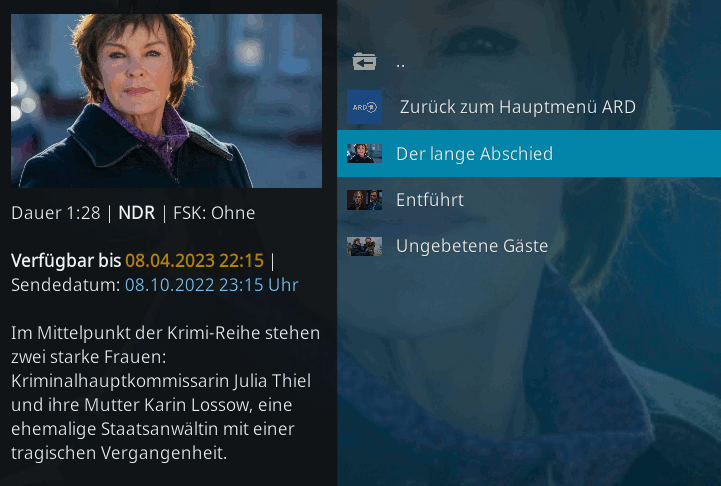
Task: Click the large preview image of the woman
Action: [x=166, y=101]
